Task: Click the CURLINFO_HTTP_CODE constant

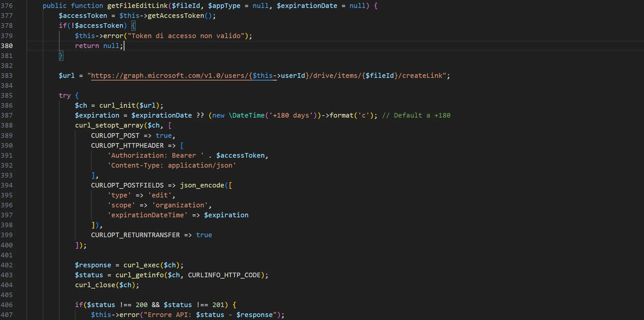Action: pos(224,275)
